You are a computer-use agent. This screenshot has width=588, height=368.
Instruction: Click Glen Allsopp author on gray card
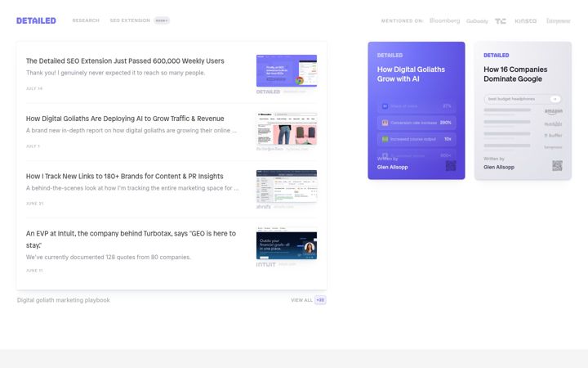(x=499, y=167)
